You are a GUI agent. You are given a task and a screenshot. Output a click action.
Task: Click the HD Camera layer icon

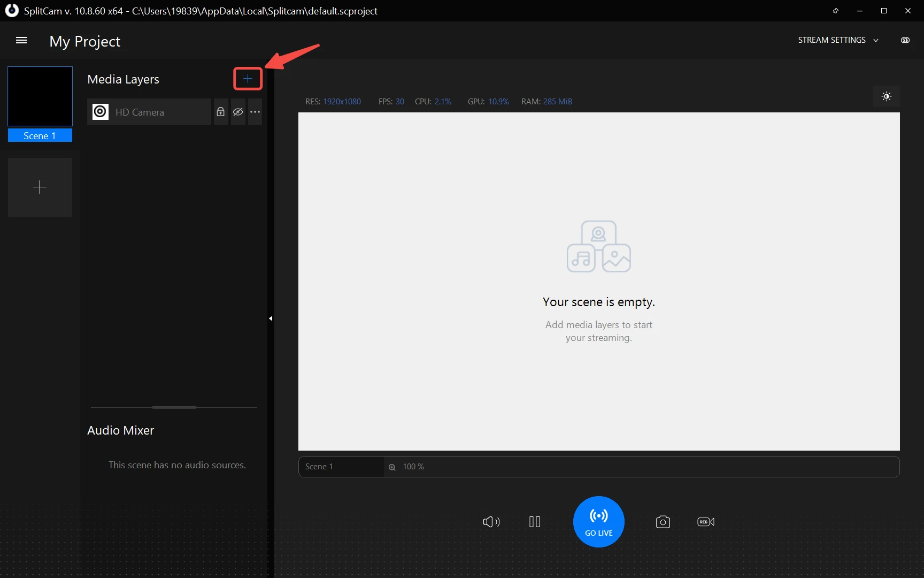(101, 112)
